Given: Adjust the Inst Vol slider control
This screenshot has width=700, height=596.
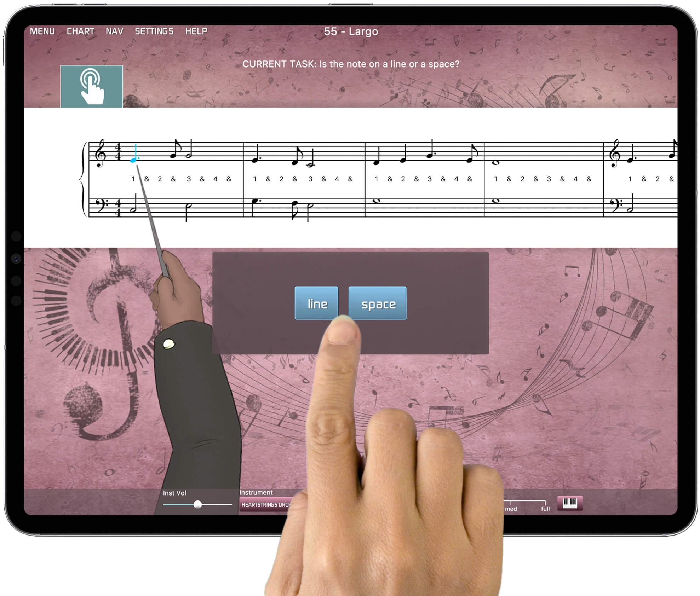Looking at the screenshot, I should pos(198,504).
